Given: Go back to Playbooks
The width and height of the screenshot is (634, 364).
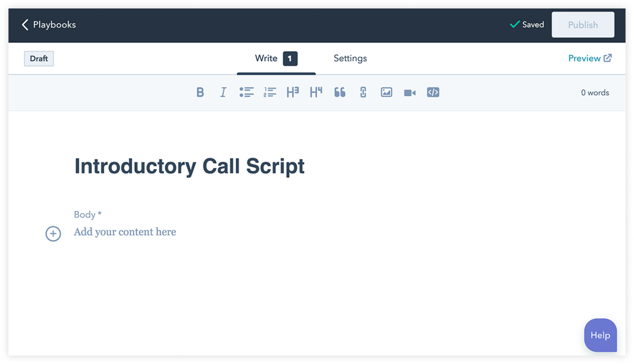Looking at the screenshot, I should pos(49,25).
